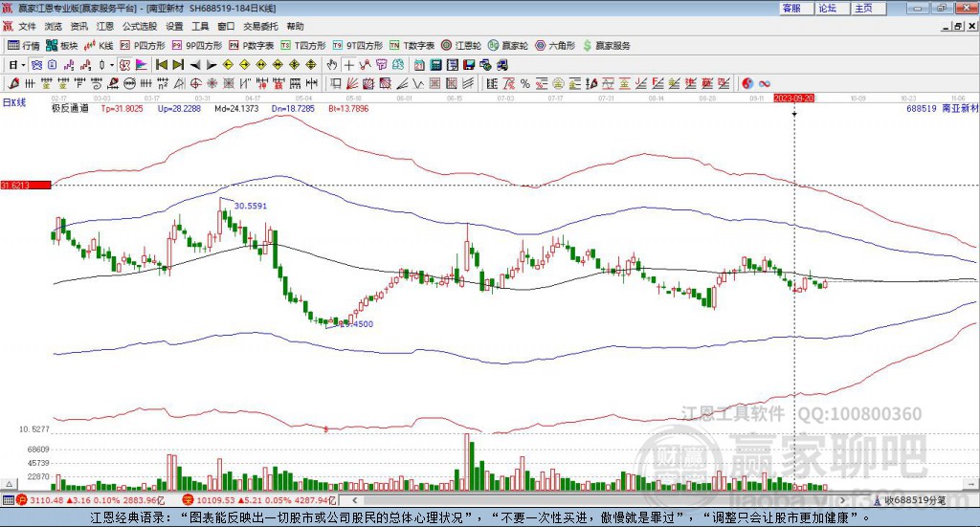Open the 六角形 hexagon tool
This screenshot has height=527, width=980.
555,46
